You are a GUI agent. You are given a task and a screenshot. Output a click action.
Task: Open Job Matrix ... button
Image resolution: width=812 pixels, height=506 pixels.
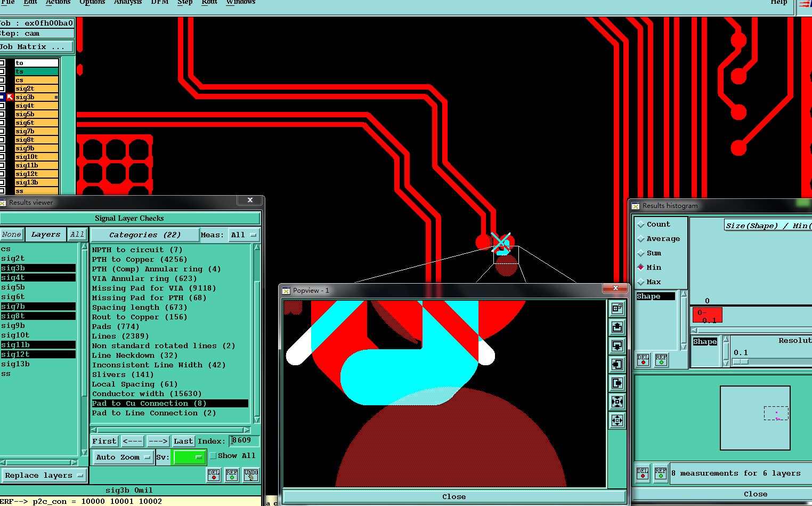36,47
